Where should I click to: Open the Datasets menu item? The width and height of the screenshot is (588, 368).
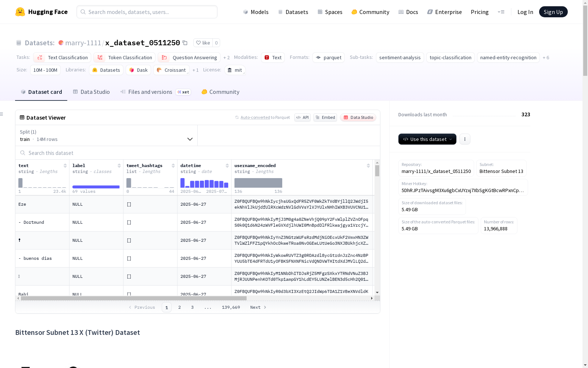293,12
